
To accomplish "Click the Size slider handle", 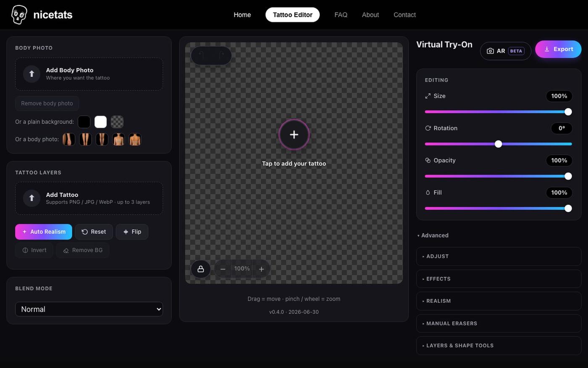I will pyautogui.click(x=568, y=112).
